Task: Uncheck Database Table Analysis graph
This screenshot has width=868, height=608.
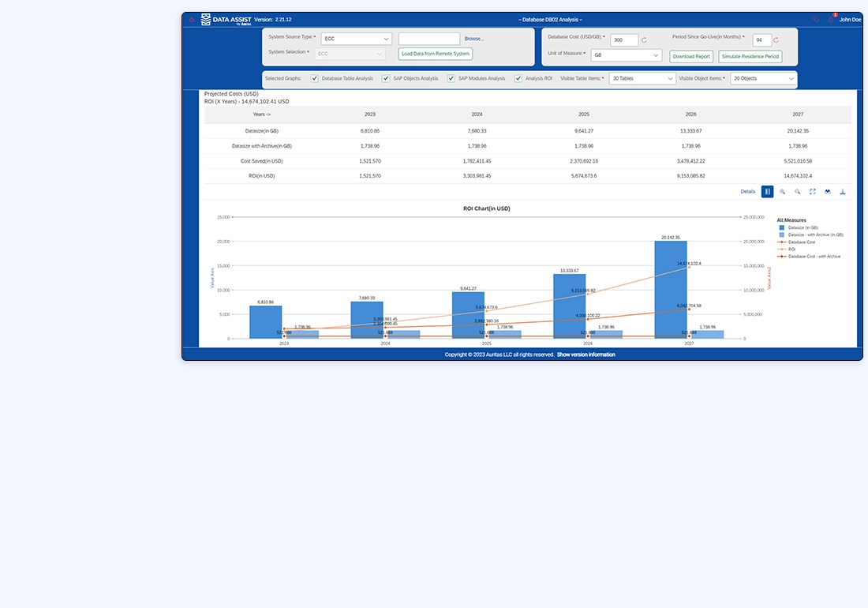Action: [314, 79]
